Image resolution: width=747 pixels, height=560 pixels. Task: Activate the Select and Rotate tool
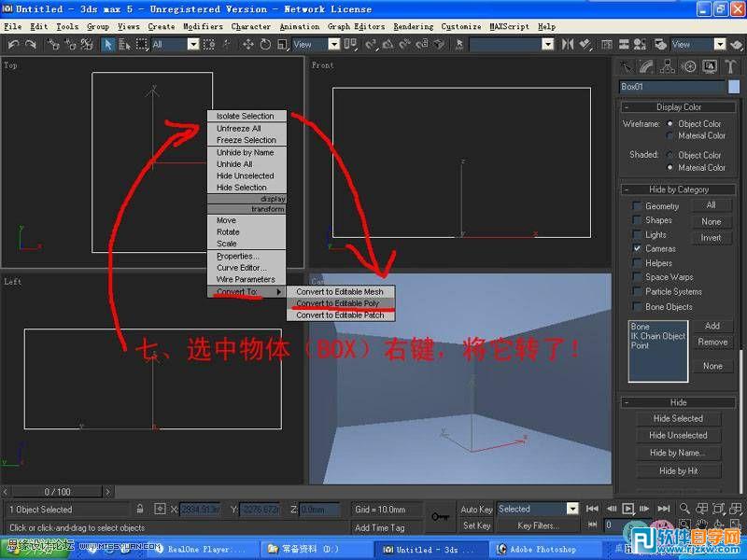pyautogui.click(x=265, y=44)
